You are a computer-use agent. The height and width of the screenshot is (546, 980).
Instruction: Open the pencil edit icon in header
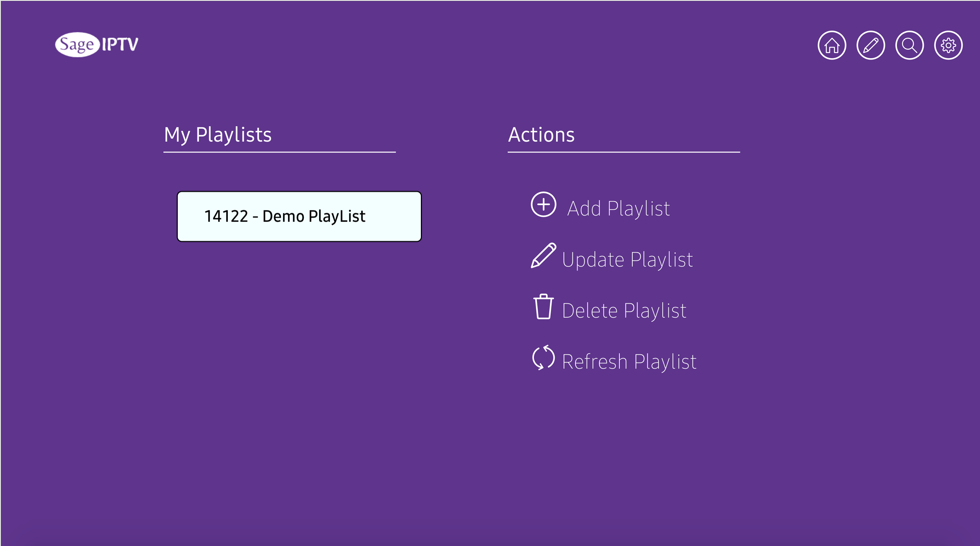(870, 45)
